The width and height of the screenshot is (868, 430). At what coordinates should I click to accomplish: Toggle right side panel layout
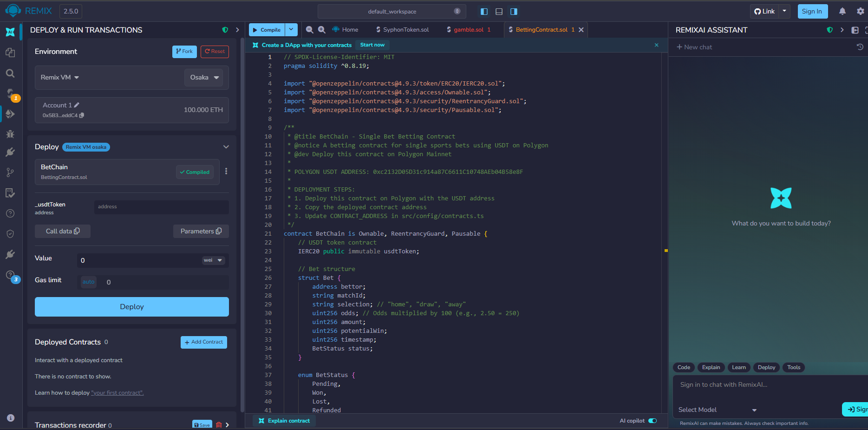click(514, 12)
